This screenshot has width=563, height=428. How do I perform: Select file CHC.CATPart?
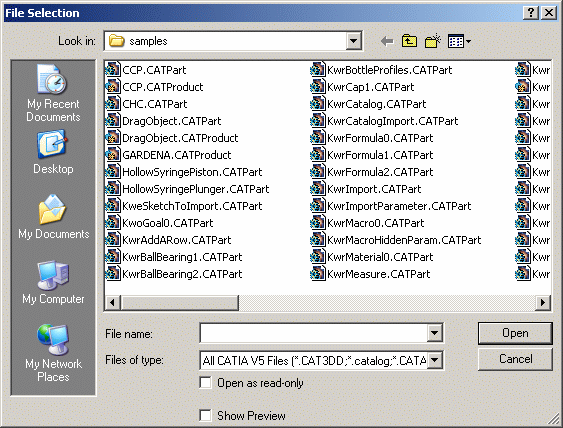[x=147, y=104]
